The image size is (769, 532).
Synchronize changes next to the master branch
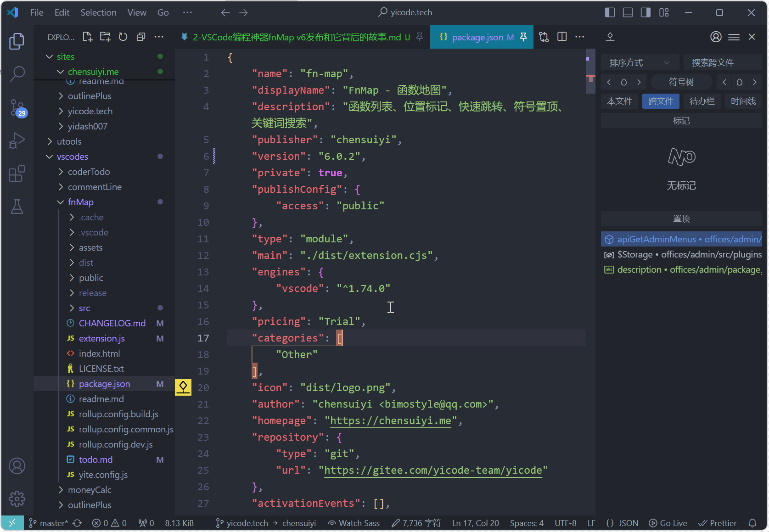(77, 523)
